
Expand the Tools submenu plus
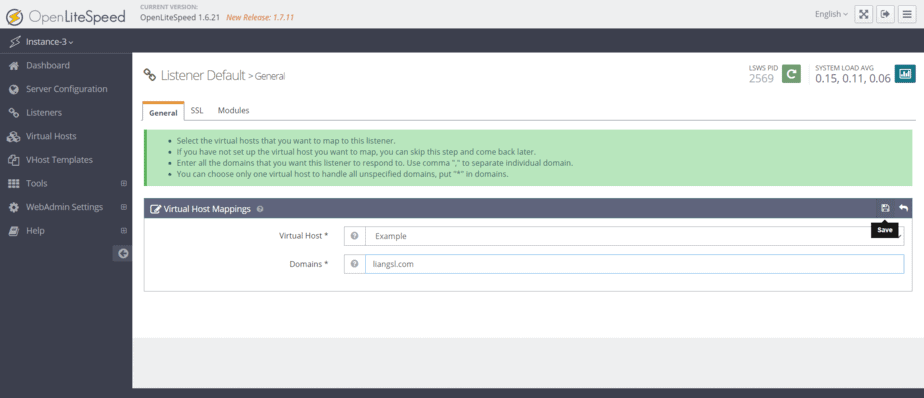click(124, 183)
